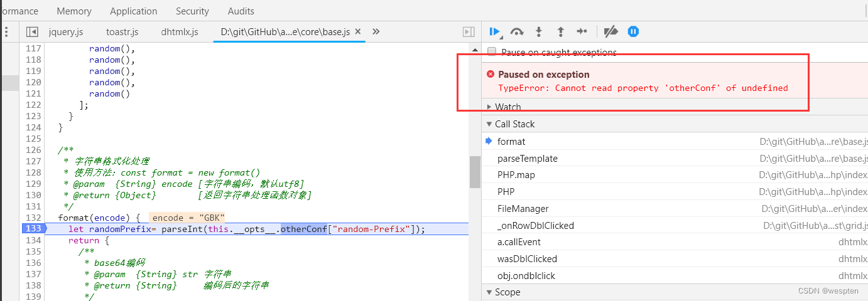Step into next function call
The height and width of the screenshot is (301, 868).
(538, 31)
